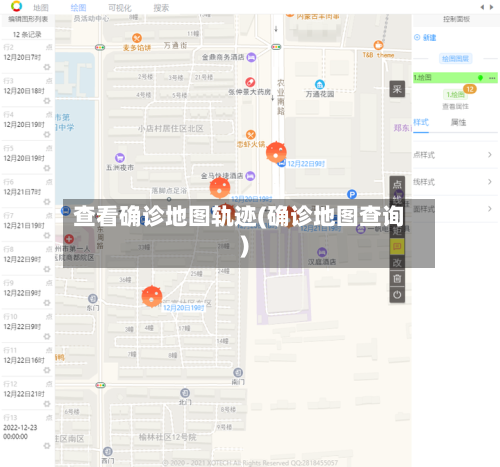Click 张仲景大药房 pharmacy map icon
The height and width of the screenshot is (467, 500).
[250, 82]
